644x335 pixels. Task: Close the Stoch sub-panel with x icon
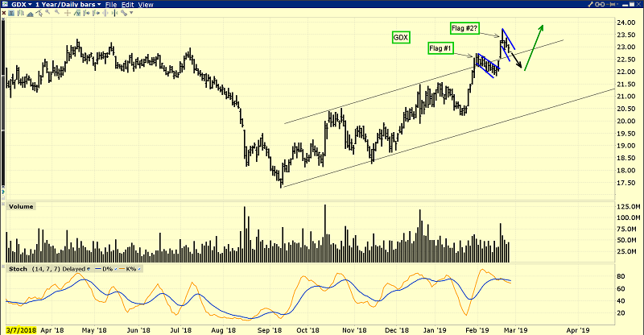click(x=3, y=267)
